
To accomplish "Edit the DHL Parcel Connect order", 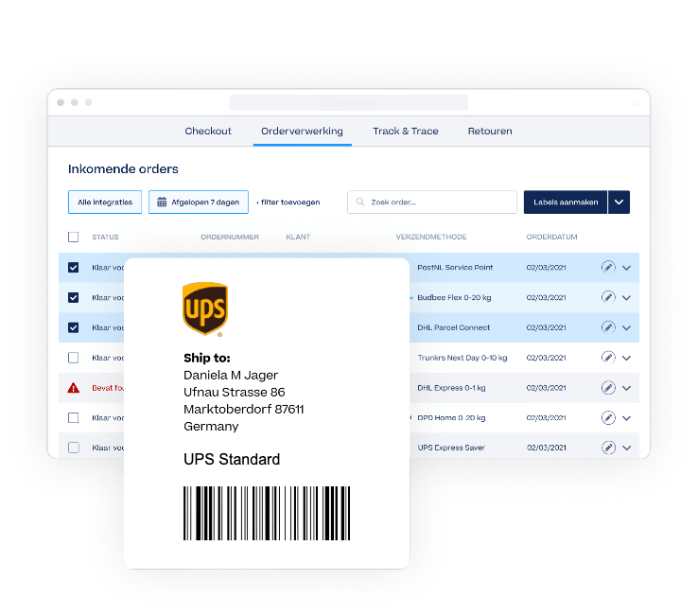I will click(x=608, y=327).
